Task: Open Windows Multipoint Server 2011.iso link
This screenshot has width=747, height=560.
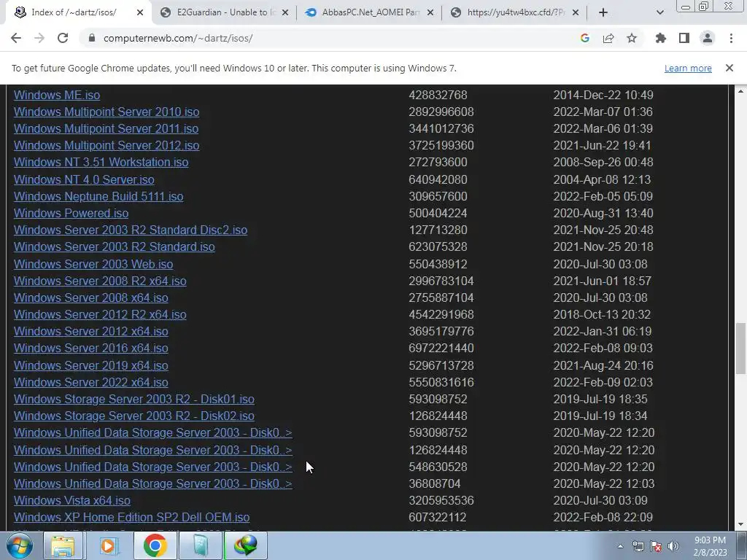Action: tap(106, 128)
